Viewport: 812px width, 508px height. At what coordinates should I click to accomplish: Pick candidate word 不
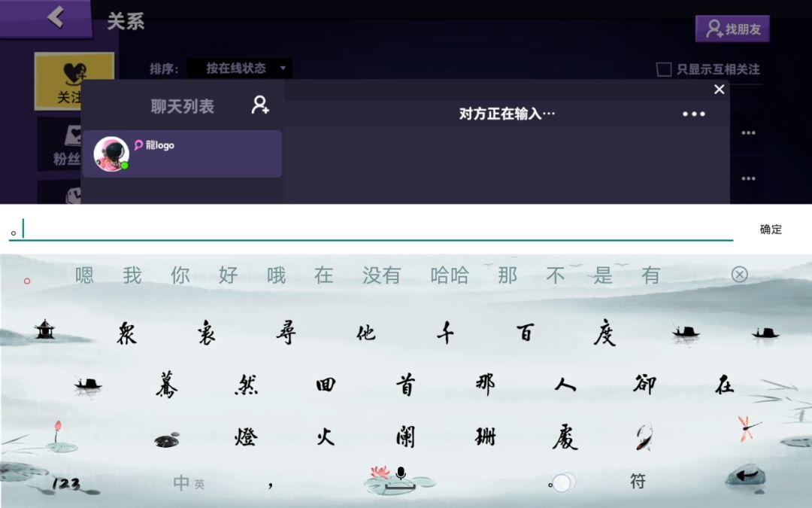click(555, 275)
